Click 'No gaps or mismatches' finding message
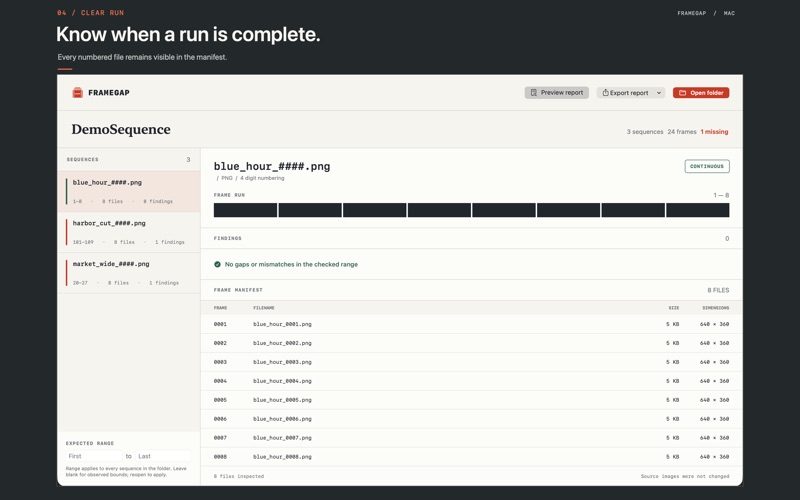800x500 pixels. [x=291, y=264]
